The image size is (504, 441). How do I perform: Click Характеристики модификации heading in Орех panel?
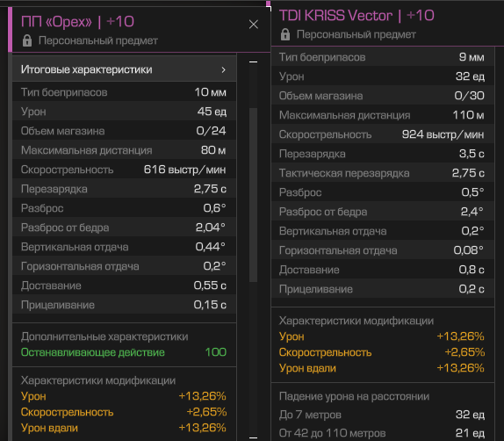pos(98,380)
